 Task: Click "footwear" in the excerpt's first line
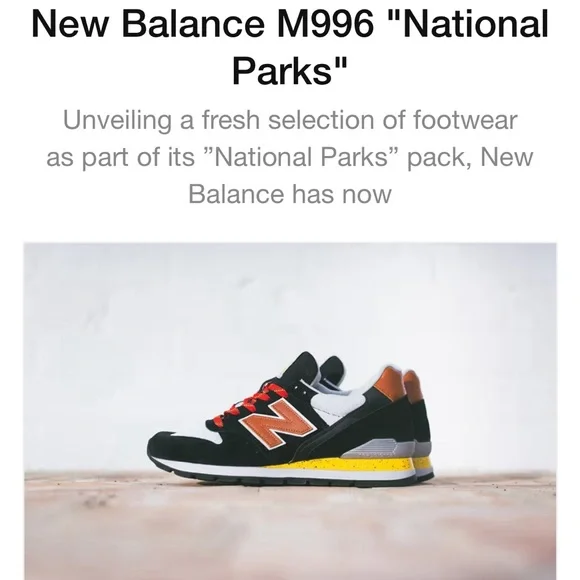point(465,120)
